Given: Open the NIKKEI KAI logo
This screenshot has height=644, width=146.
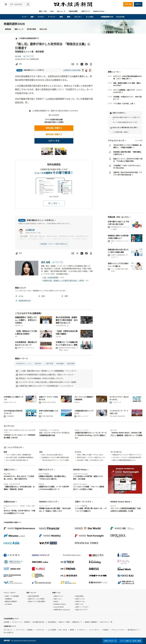Looking at the screenshot, I should pyautogui.click(x=126, y=576).
